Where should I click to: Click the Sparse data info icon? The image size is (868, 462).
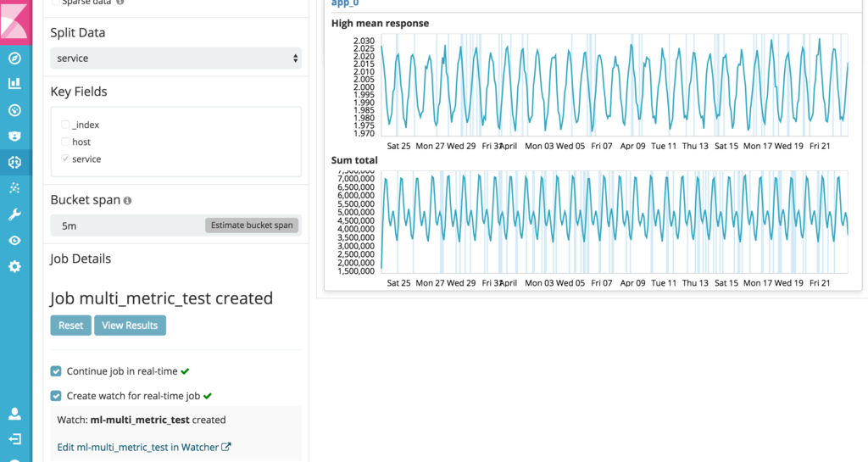120,3
